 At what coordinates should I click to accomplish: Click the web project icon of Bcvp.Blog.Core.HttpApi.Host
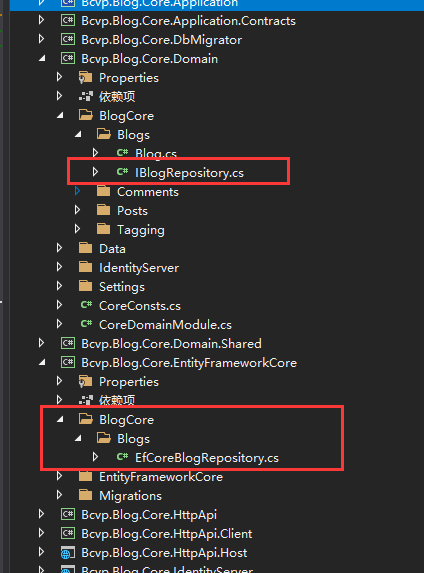[x=68, y=553]
